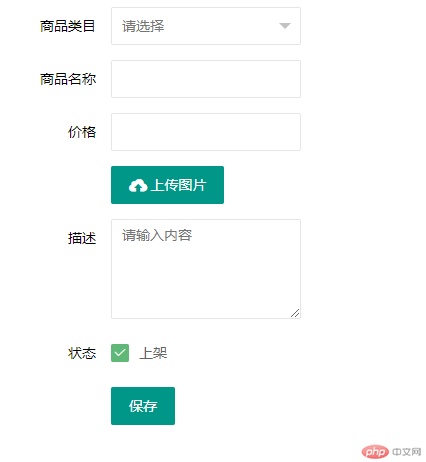Click the dropdown arrow icon in 商品类目
This screenshot has height=462, width=426.
click(x=285, y=26)
